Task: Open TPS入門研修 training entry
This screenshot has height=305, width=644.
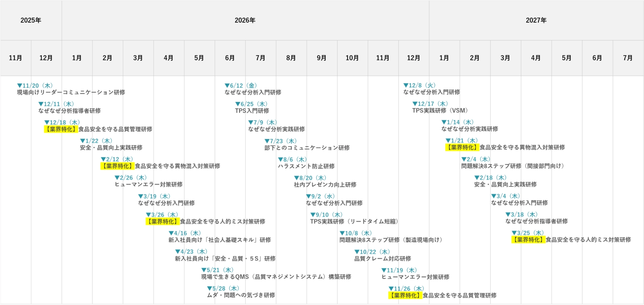Action: 252,111
